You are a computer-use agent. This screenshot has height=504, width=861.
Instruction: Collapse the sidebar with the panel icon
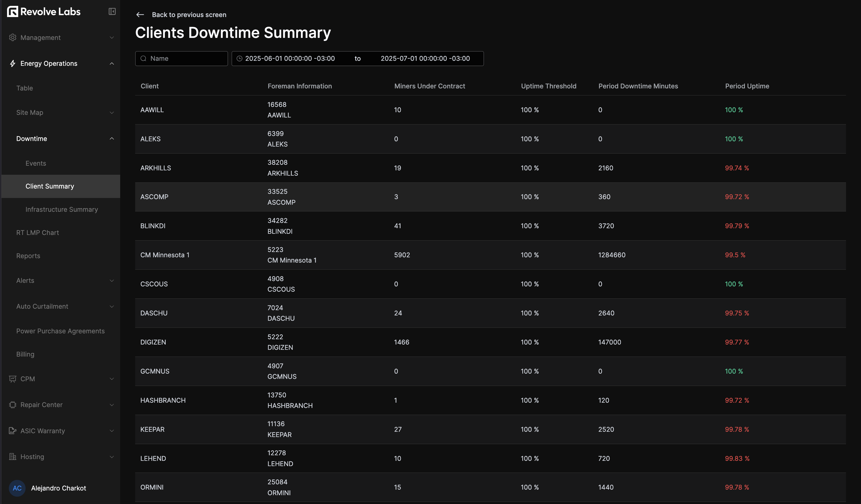point(112,11)
